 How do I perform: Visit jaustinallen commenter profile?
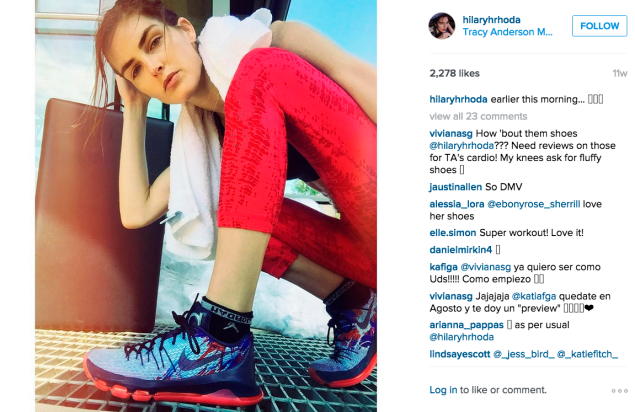(x=456, y=187)
